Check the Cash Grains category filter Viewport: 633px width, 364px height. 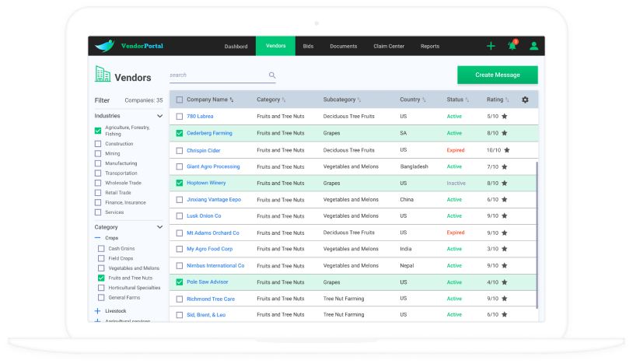tap(101, 249)
